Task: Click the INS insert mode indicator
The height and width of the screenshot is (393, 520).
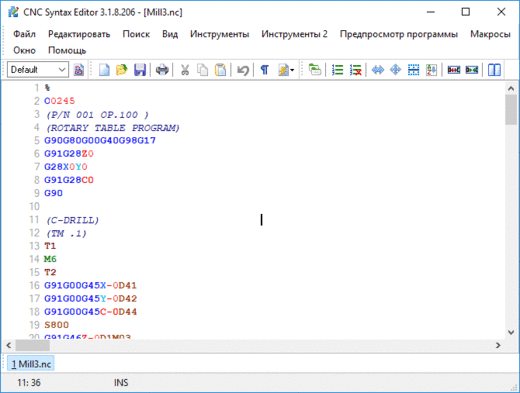Action: pos(121,383)
